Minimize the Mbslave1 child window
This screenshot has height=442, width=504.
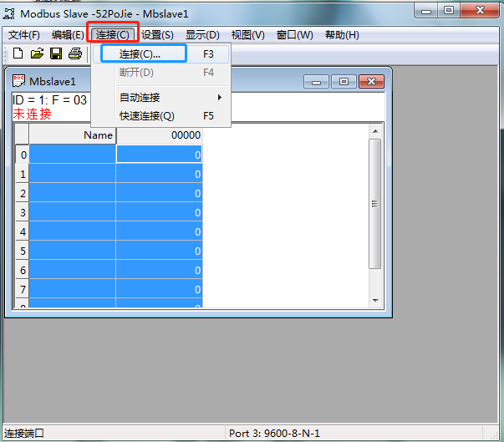coord(316,82)
